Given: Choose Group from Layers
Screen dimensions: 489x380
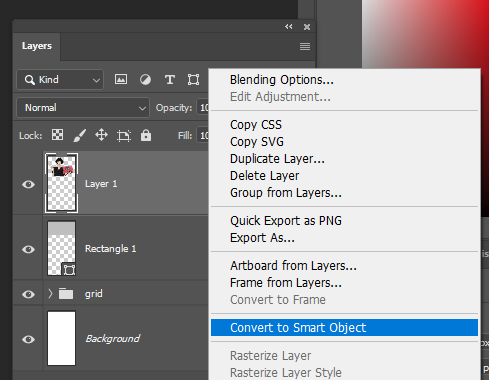Looking at the screenshot, I should tap(286, 193).
